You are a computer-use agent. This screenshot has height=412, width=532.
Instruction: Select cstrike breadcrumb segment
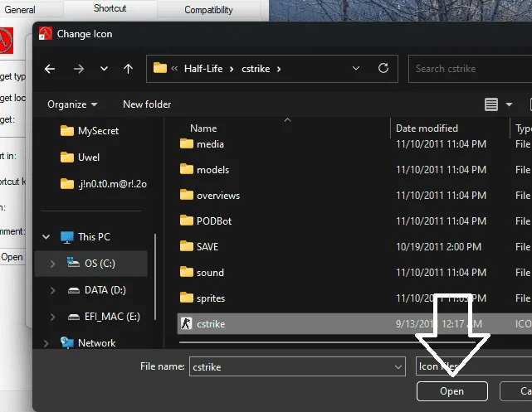tap(256, 69)
